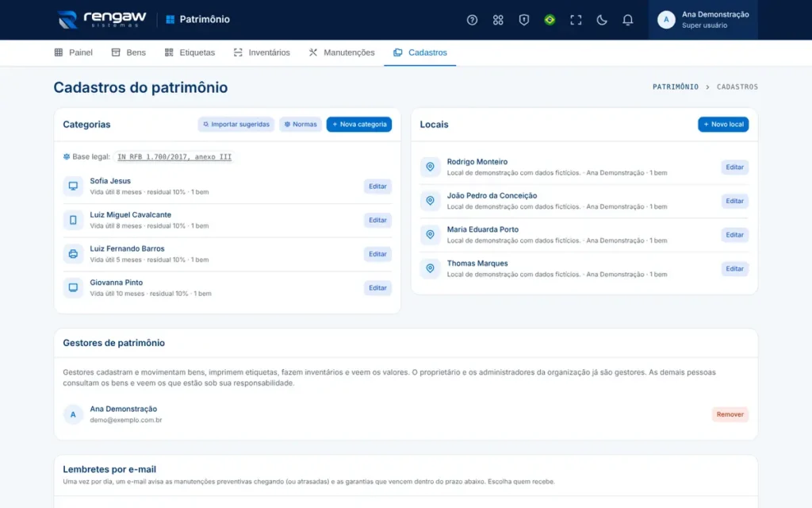Click the Cadastros do patrimônio page title
This screenshot has width=812, height=508.
click(140, 87)
